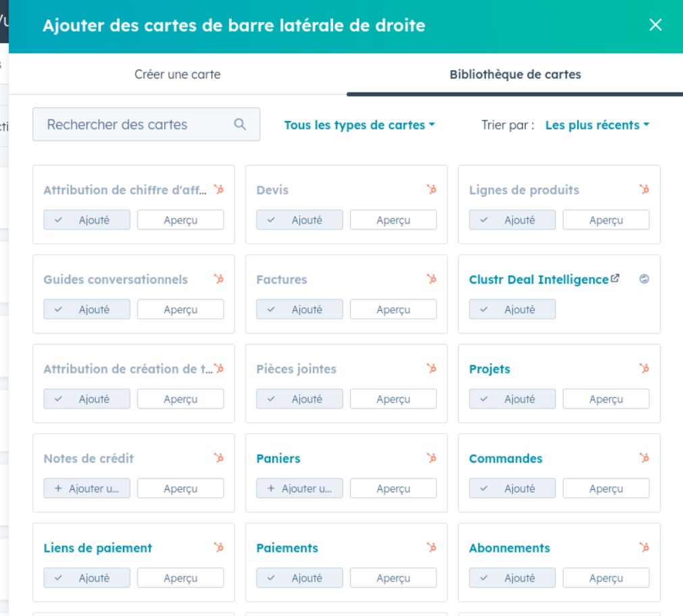Click Aperçu button on Lignes de produits card

pos(606,220)
